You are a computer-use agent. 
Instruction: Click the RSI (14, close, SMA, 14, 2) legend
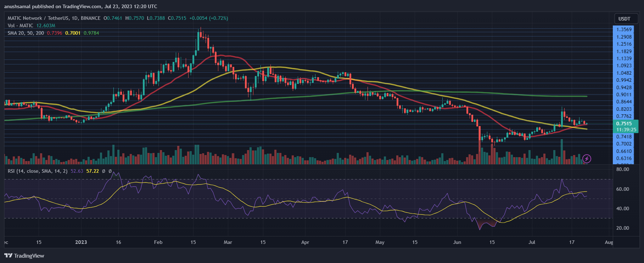click(x=38, y=171)
